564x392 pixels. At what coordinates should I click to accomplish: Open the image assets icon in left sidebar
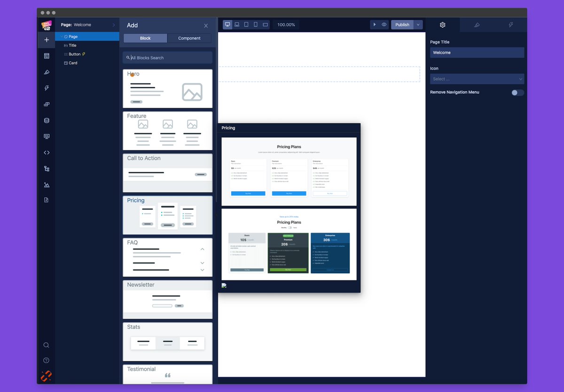coord(46,184)
